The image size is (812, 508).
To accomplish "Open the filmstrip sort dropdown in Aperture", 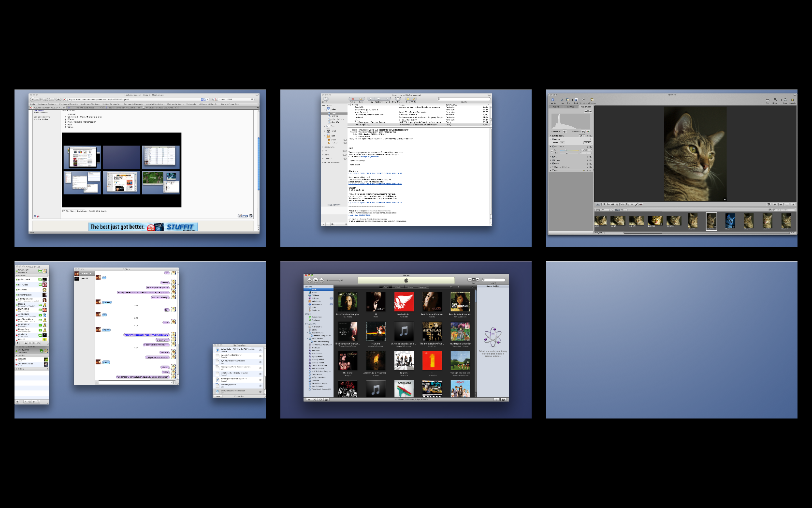I will tap(603, 209).
